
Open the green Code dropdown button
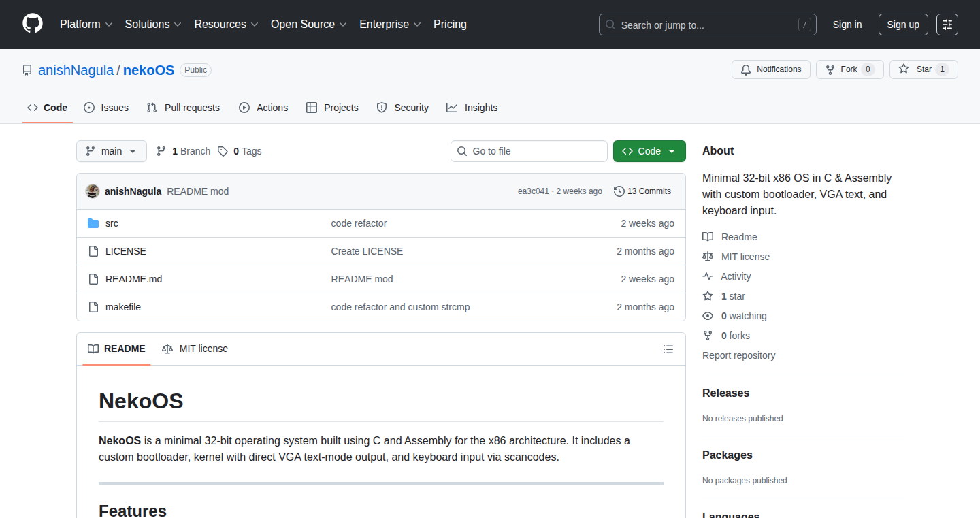coord(649,151)
